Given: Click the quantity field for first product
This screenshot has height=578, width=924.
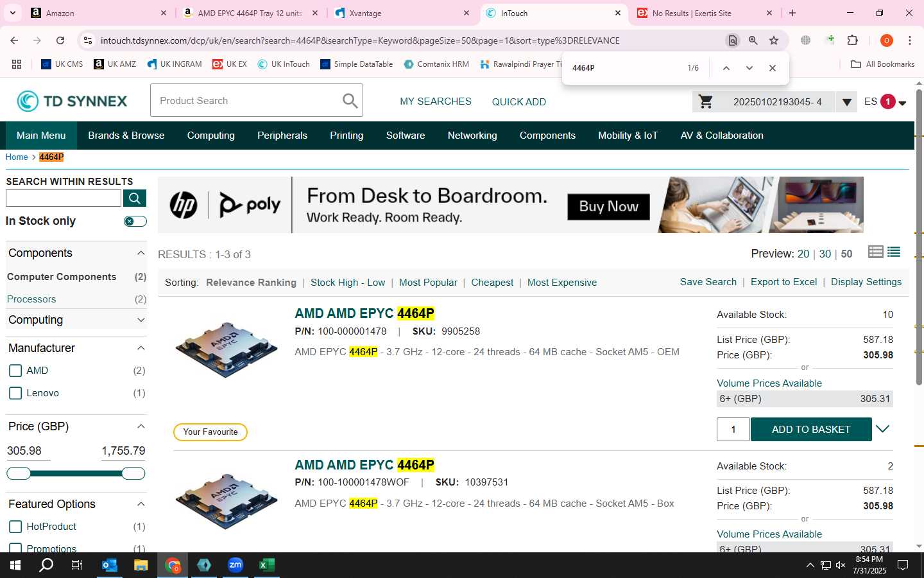Looking at the screenshot, I should pos(733,430).
